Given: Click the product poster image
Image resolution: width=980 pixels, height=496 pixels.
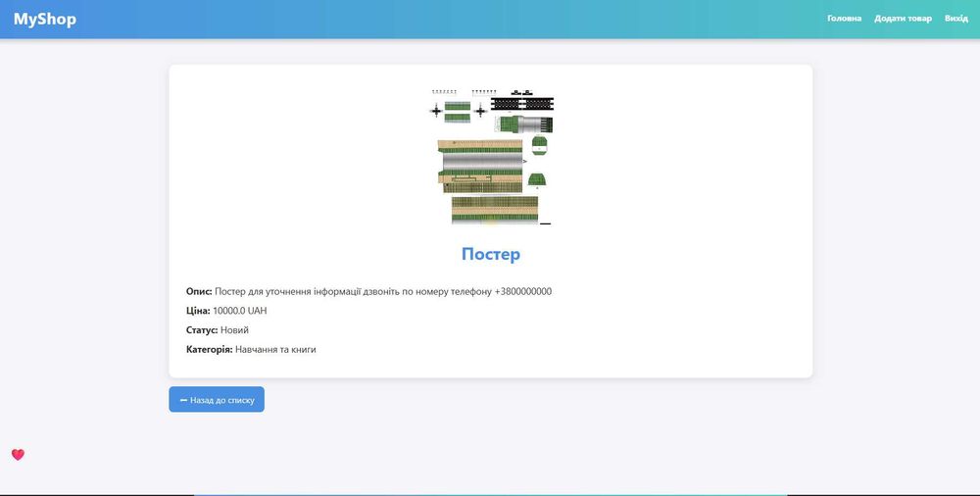Looking at the screenshot, I should (491, 157).
